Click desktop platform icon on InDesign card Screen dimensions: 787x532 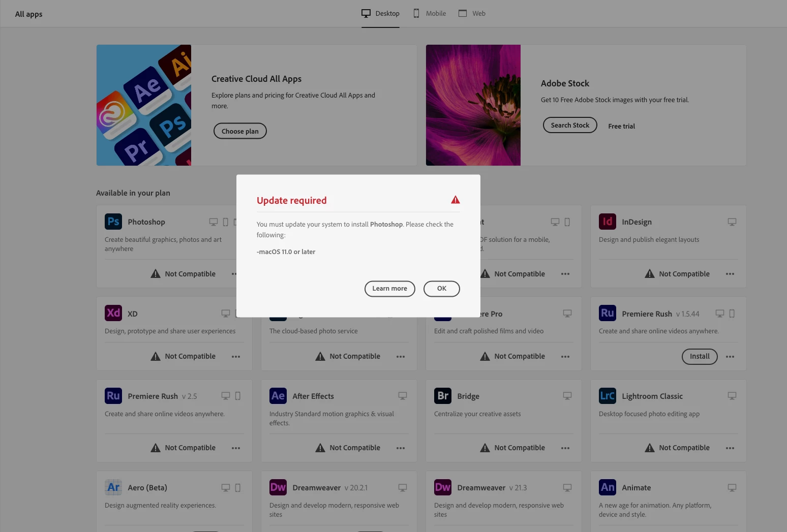pyautogui.click(x=732, y=222)
